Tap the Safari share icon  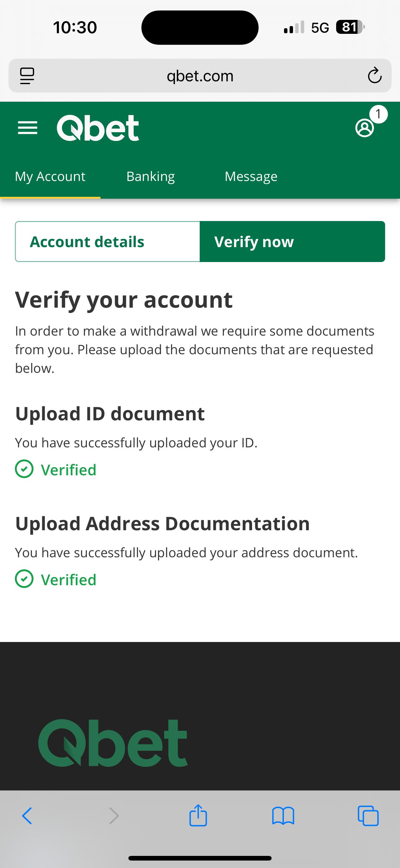(198, 816)
